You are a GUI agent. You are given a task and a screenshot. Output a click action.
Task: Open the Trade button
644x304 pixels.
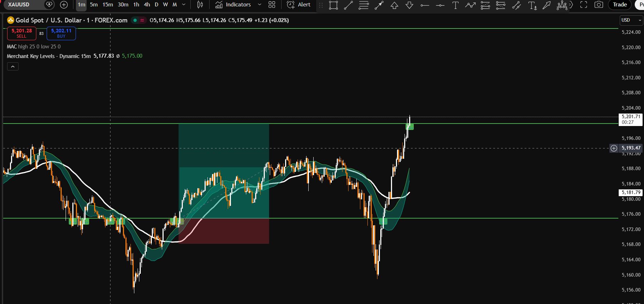[x=620, y=5]
